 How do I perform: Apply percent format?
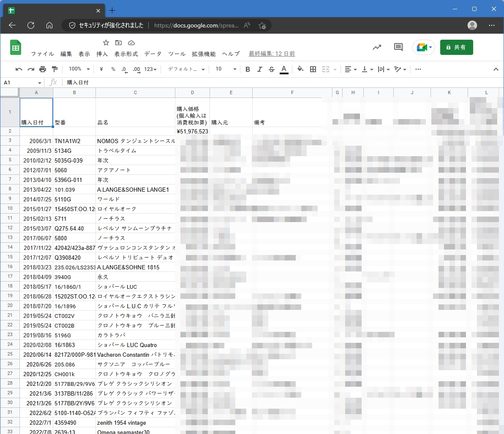tap(113, 69)
